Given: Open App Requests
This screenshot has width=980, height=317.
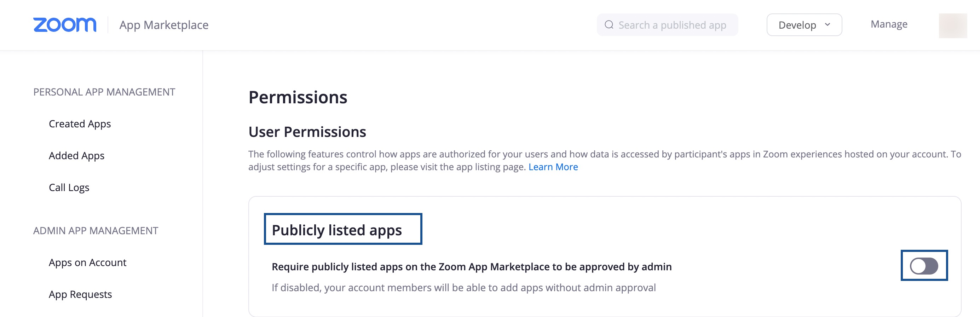Looking at the screenshot, I should point(80,295).
